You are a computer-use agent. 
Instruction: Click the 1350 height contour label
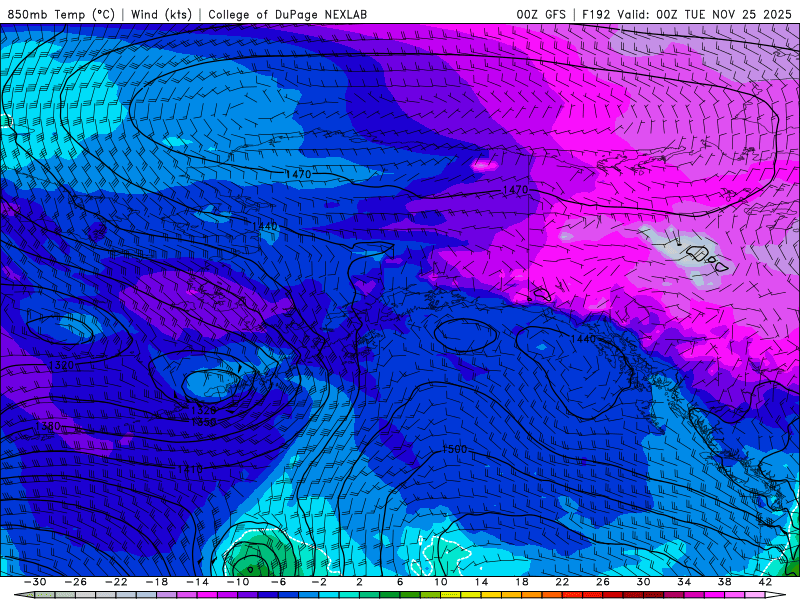coord(204,422)
